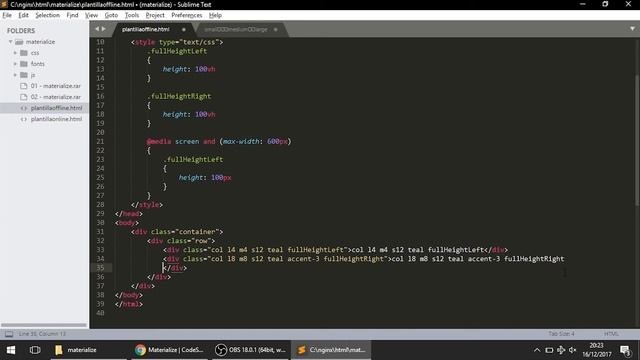Open the Action Center notifications
The image size is (640, 360).
(625, 350)
